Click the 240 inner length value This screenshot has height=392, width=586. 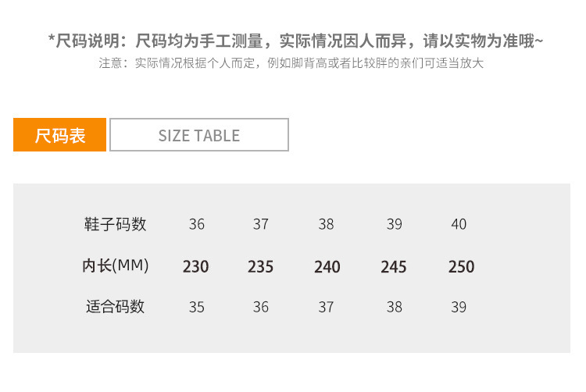pos(327,266)
